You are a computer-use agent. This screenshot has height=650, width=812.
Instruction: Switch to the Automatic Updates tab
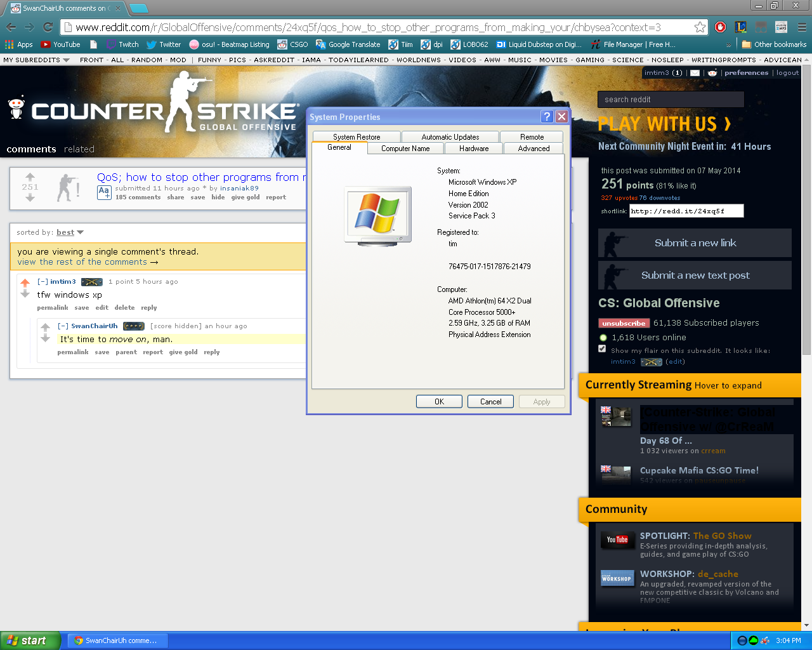coord(450,136)
